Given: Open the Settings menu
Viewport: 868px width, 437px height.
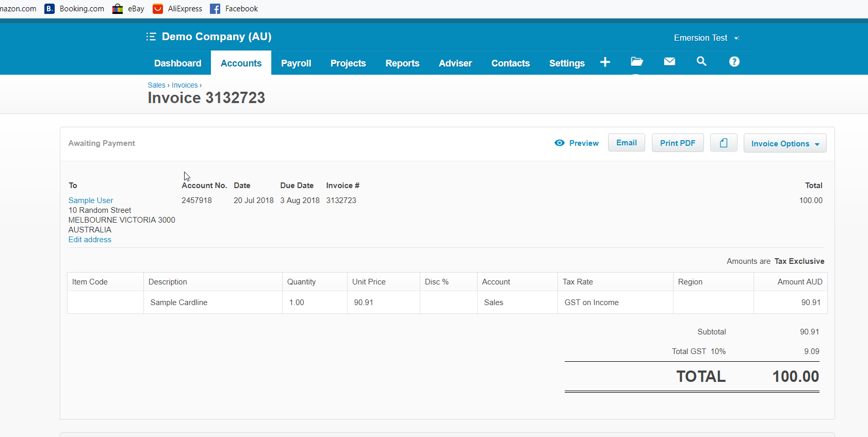Looking at the screenshot, I should point(566,63).
